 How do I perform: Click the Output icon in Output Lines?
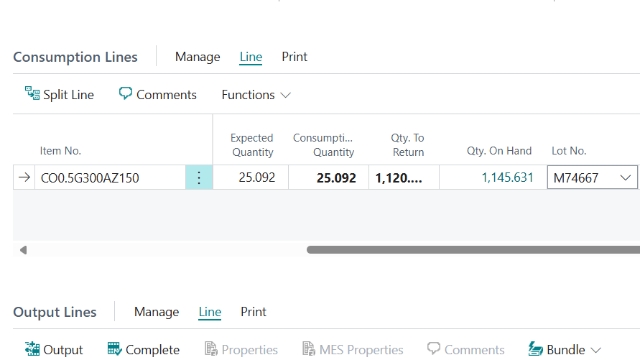(32, 349)
